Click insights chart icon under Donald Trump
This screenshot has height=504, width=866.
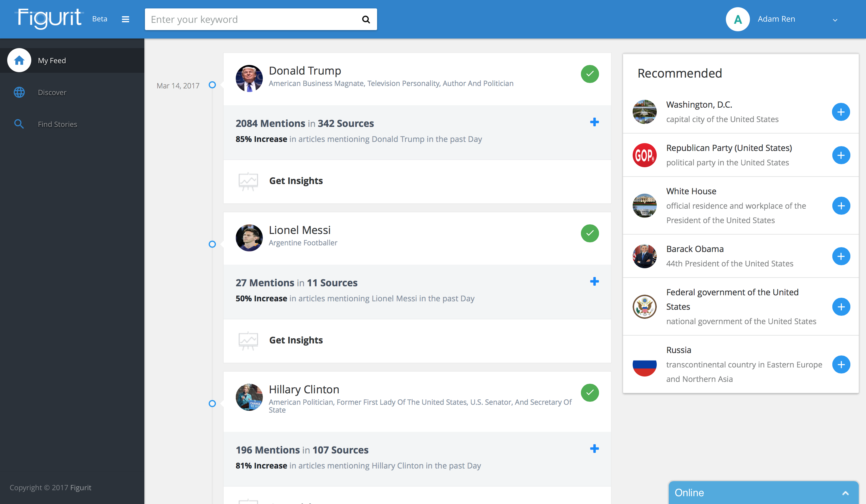pyautogui.click(x=248, y=182)
